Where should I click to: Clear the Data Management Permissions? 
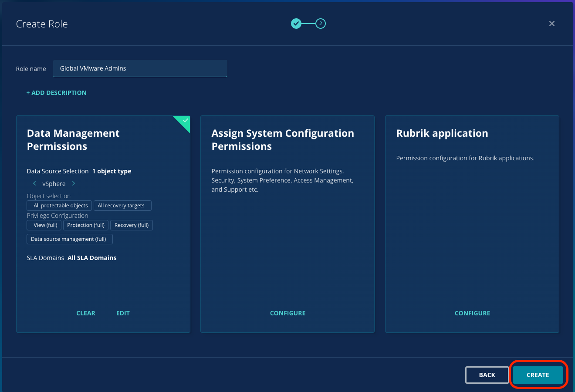86,313
